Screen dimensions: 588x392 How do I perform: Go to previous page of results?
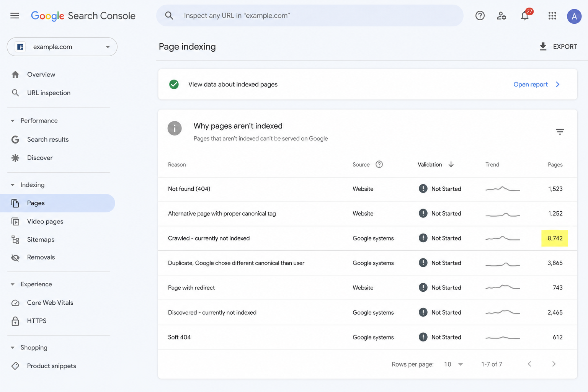click(529, 364)
